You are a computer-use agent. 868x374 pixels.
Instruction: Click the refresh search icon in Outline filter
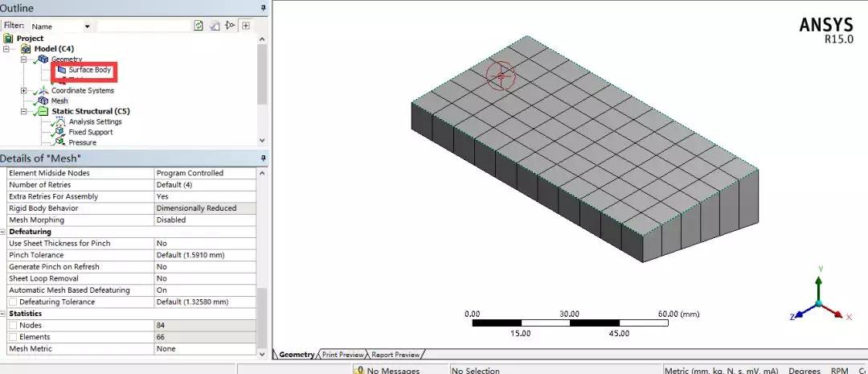tap(199, 26)
